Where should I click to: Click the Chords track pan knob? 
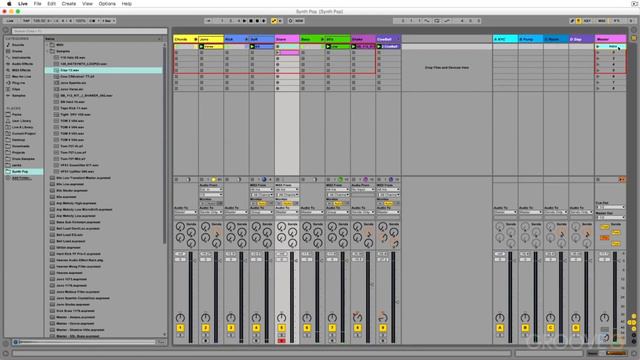point(180,318)
